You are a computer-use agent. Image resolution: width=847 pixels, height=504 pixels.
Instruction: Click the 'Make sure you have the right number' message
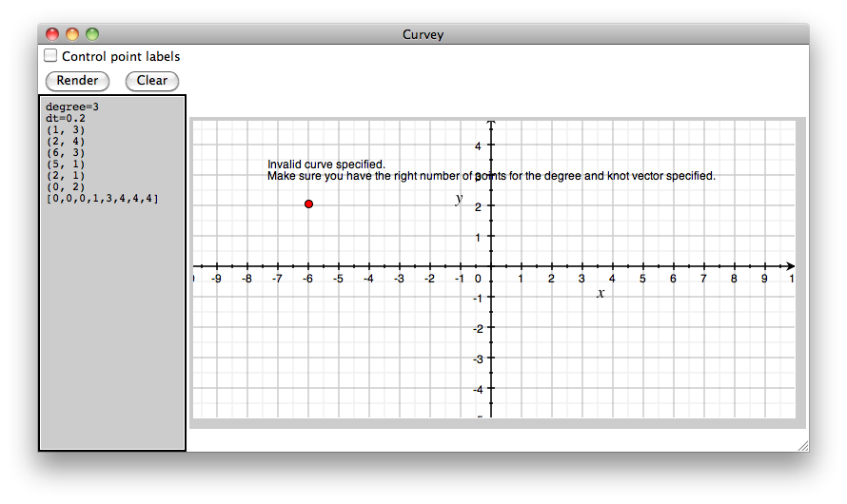[491, 176]
